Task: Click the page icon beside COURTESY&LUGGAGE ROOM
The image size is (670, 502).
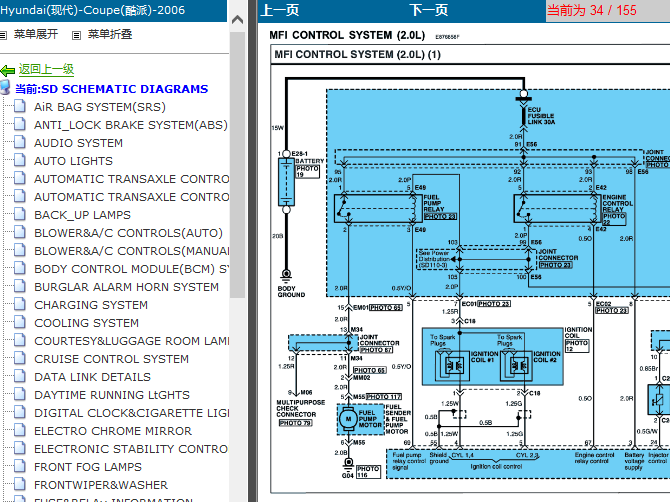Action: tap(19, 340)
